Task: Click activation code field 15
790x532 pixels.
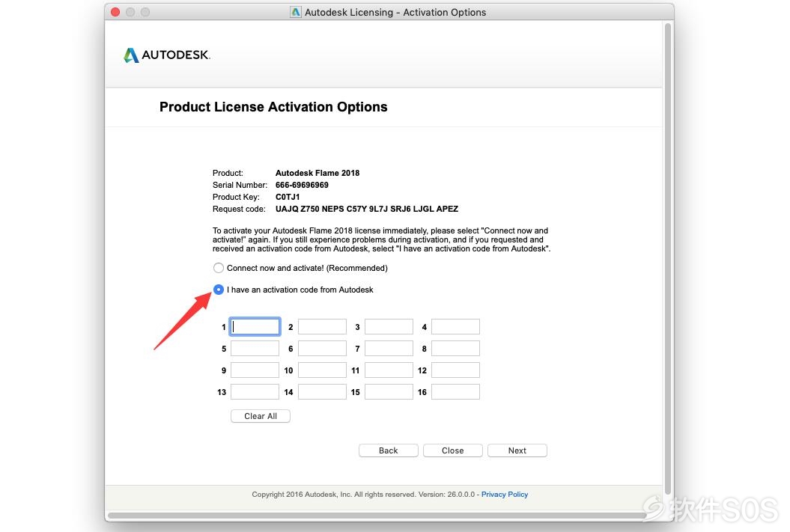Action: [x=389, y=391]
